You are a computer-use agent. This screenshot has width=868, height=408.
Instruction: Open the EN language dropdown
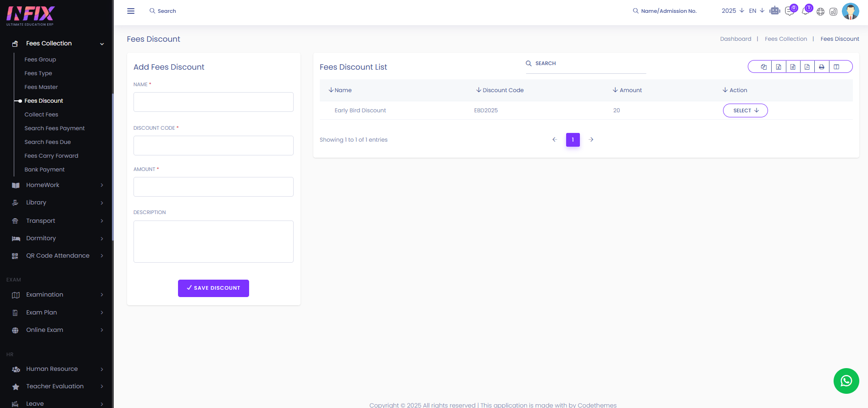(757, 11)
